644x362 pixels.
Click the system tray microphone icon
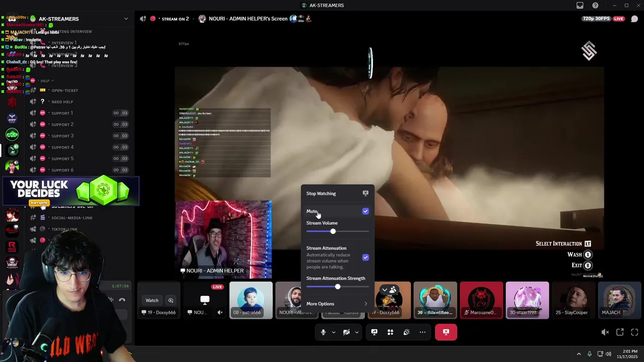[590, 354]
